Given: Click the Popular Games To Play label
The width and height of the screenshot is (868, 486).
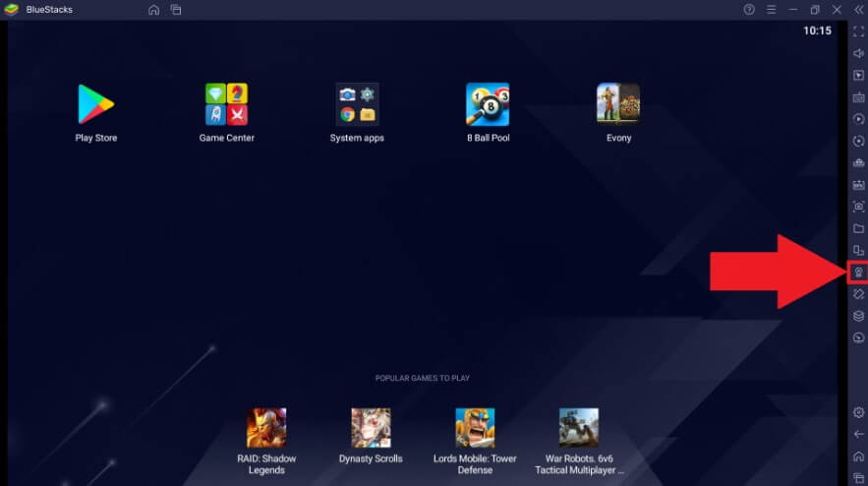Looking at the screenshot, I should [x=423, y=378].
